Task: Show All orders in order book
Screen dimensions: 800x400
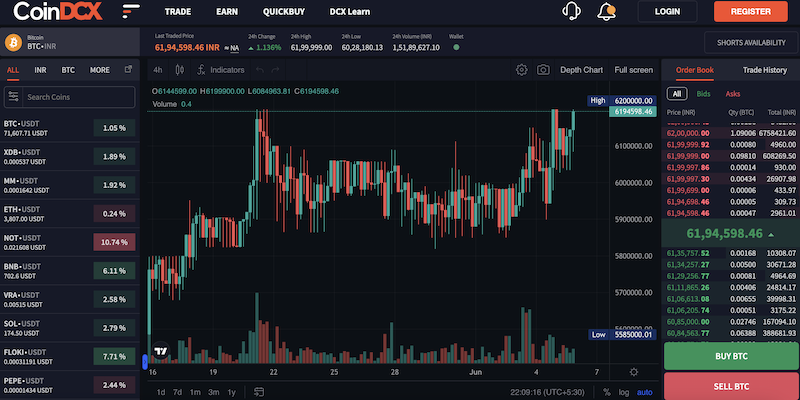Action: (x=677, y=94)
